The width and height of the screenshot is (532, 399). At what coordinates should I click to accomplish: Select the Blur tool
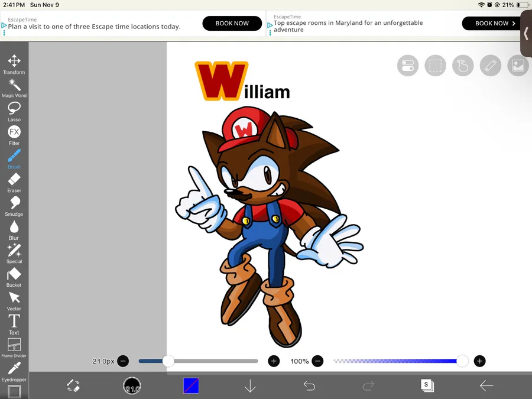click(14, 231)
